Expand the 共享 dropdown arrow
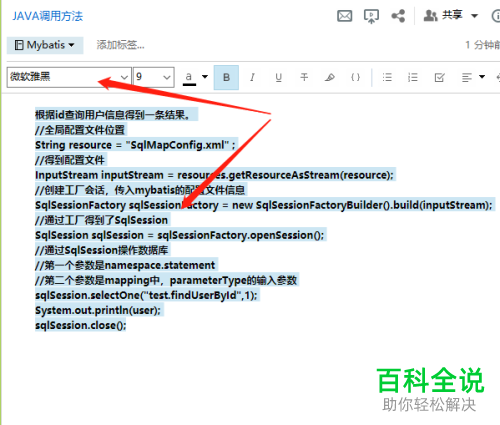Image resolution: width=500 pixels, height=425 pixels. coord(474,16)
